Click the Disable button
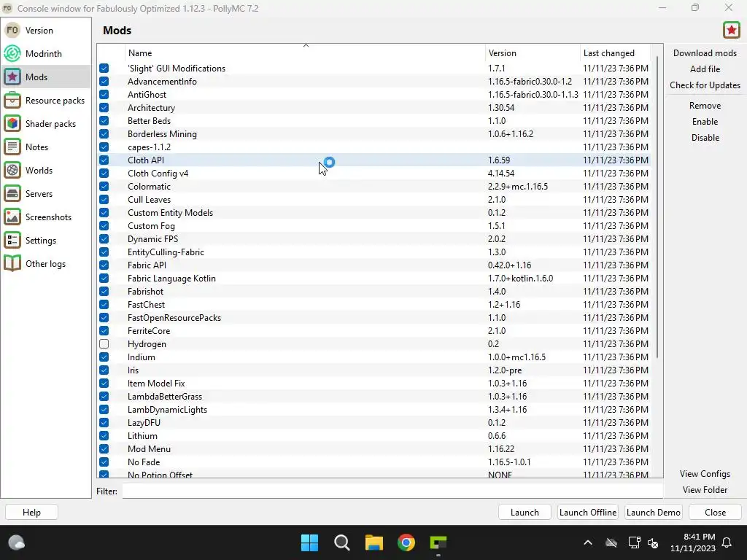Screen dimensions: 747x560 pos(705,138)
